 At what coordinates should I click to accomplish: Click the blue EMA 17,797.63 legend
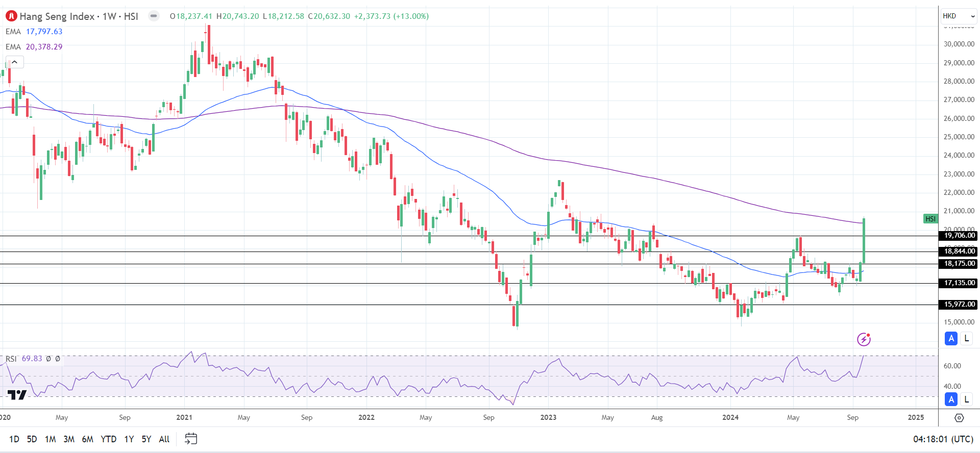tap(34, 32)
